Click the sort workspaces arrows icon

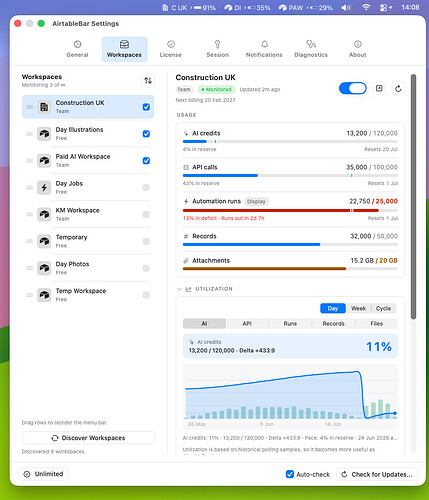point(148,80)
